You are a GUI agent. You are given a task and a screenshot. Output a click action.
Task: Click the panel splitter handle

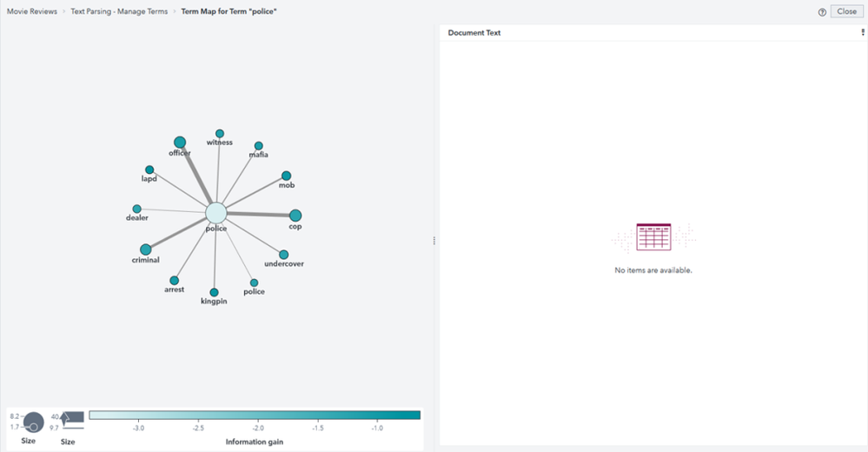point(434,241)
